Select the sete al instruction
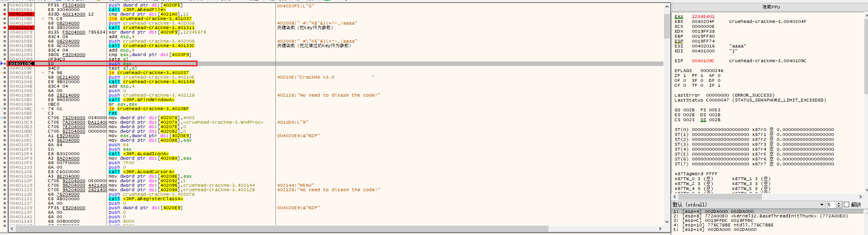Image resolution: width=868 pixels, height=235 pixels. coord(118,59)
